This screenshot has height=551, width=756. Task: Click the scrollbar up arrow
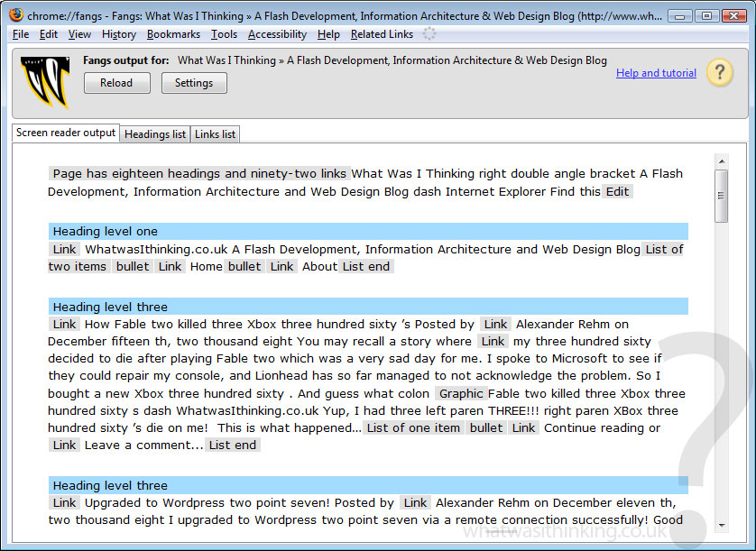pyautogui.click(x=722, y=161)
